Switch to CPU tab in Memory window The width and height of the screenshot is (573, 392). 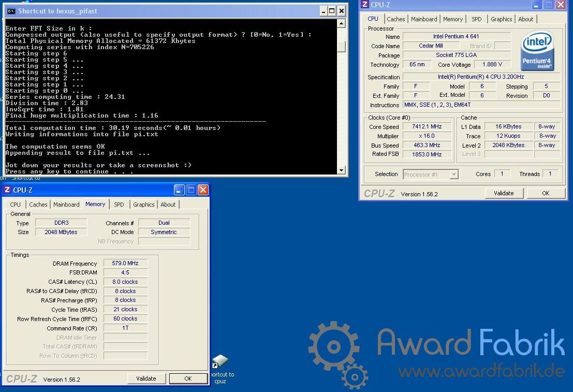tap(16, 205)
